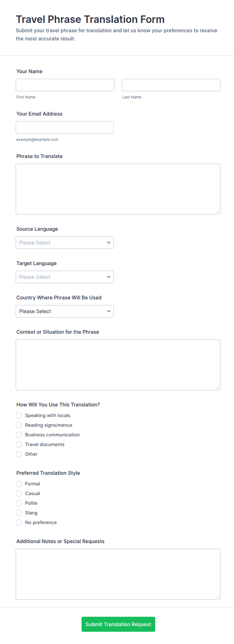Click the Phrase to Translate text area
Viewport: 234px width, 644px height.
pos(118,189)
